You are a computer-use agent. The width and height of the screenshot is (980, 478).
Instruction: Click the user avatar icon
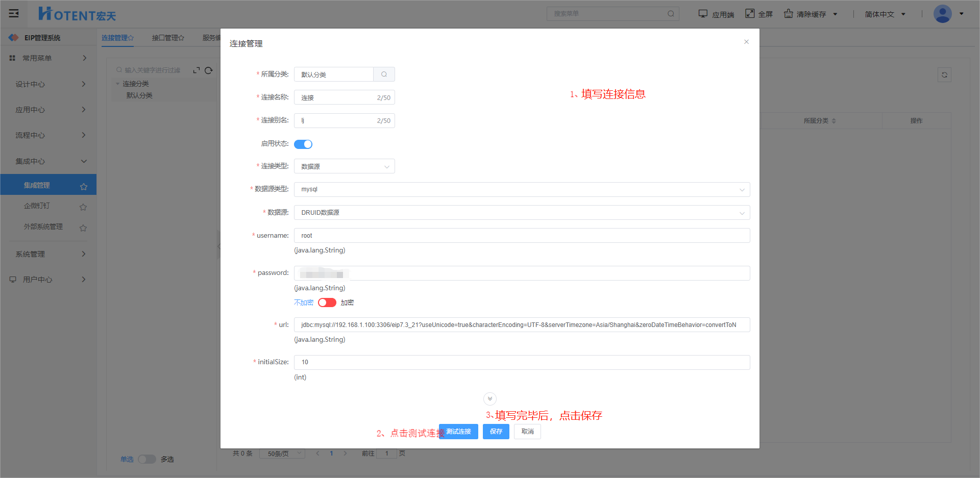(942, 14)
